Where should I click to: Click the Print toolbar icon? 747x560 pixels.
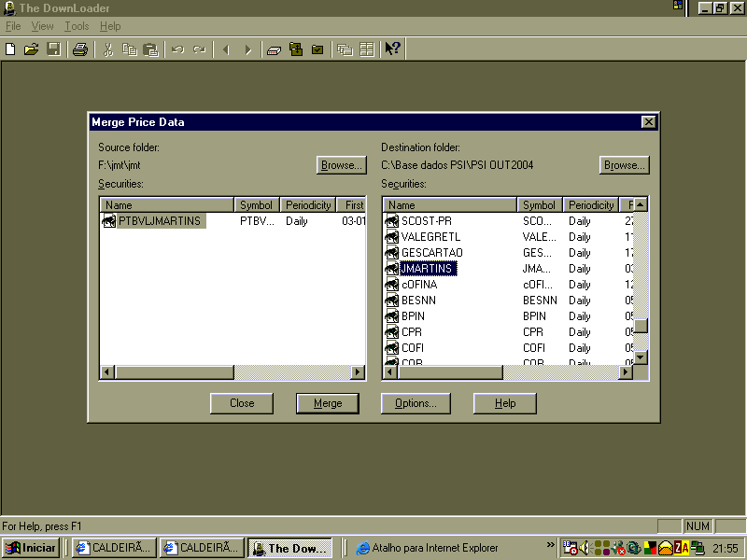click(x=79, y=49)
